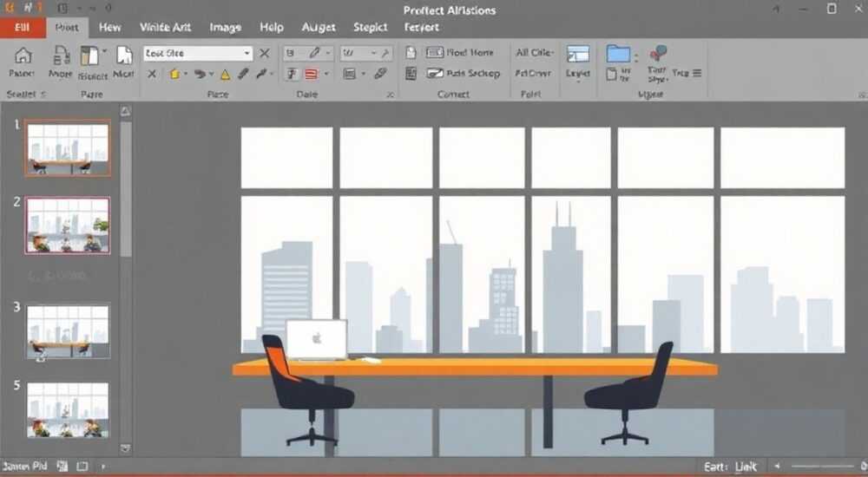
Task: Click the slide panel scroll up arrow
Action: coord(126,112)
